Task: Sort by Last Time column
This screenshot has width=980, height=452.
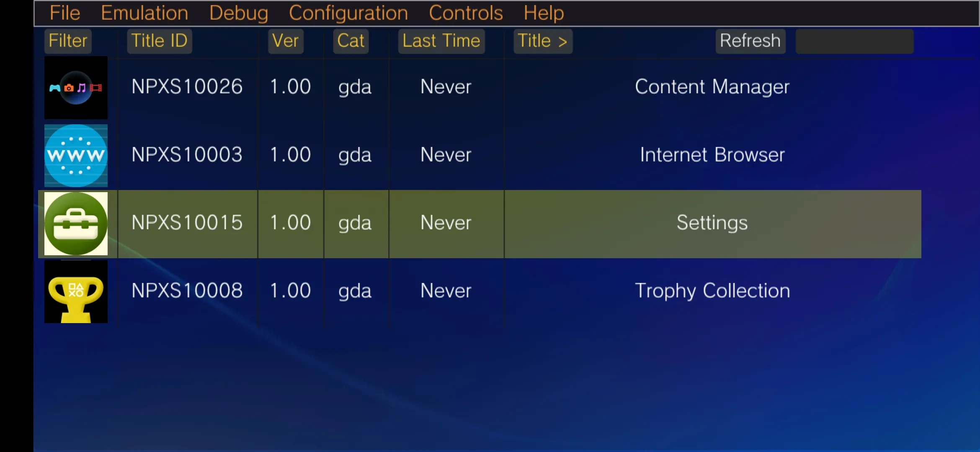Action: pyautogui.click(x=441, y=41)
